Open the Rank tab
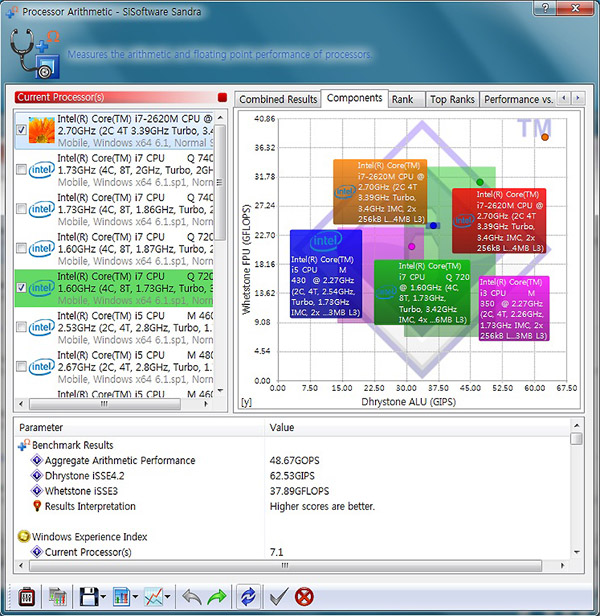This screenshot has width=600, height=616. pos(407,99)
